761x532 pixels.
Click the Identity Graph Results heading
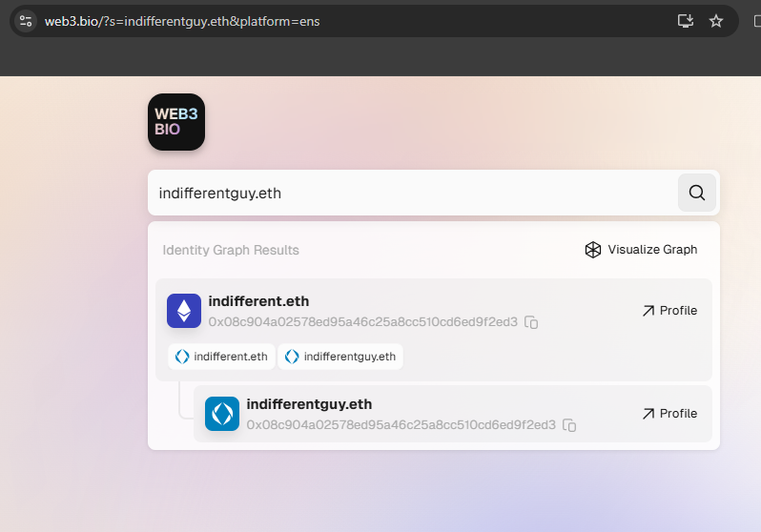(x=231, y=251)
